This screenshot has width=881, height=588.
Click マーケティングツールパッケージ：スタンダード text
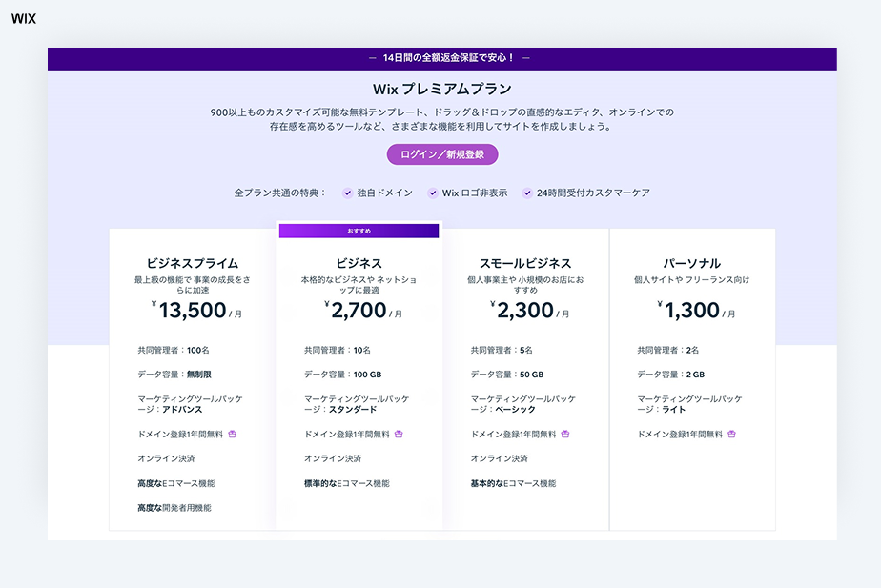pyautogui.click(x=357, y=404)
